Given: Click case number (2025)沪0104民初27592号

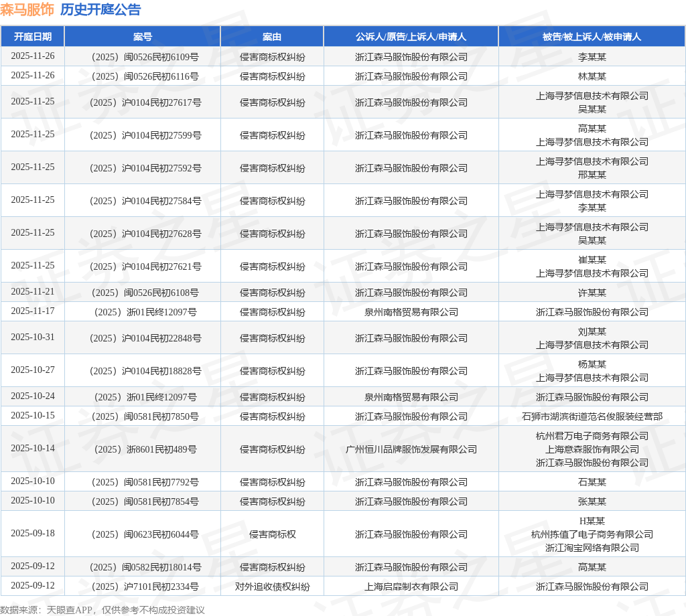Looking at the screenshot, I should tap(143, 168).
